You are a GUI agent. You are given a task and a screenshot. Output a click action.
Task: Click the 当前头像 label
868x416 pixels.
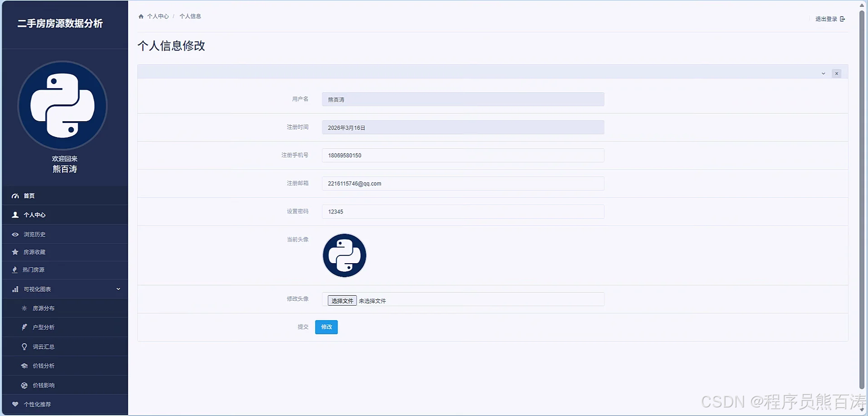(297, 240)
